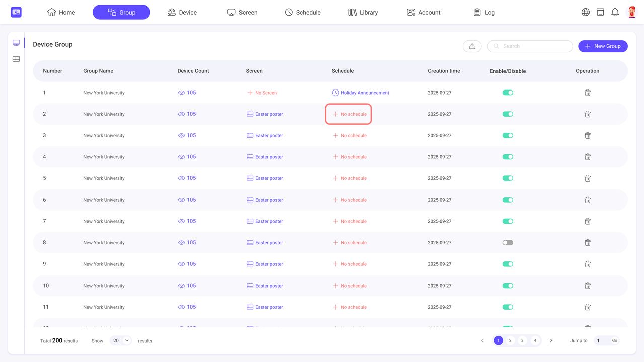The image size is (644, 362).
Task: Go to next page arrow
Action: (551, 340)
